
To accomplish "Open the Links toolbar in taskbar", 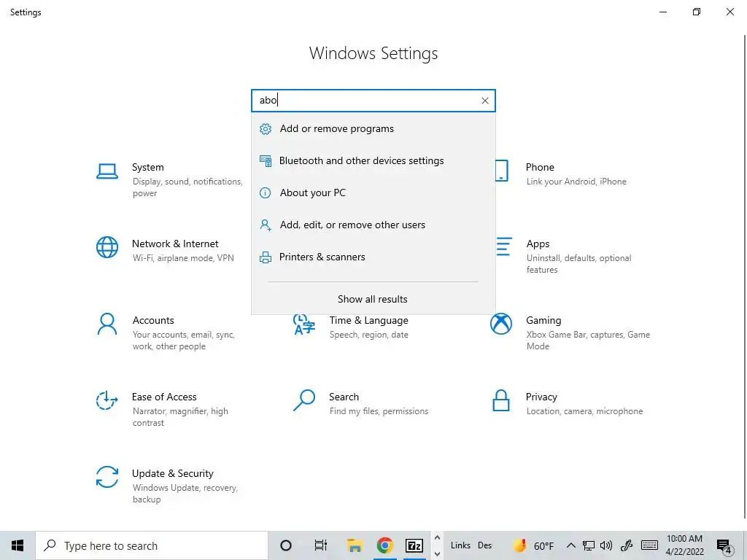I will click(460, 545).
